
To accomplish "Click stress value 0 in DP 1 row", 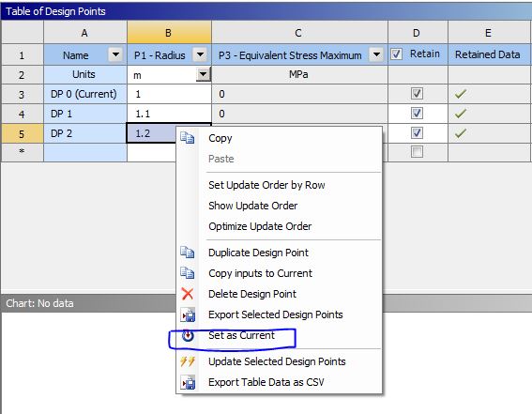I will point(299,114).
